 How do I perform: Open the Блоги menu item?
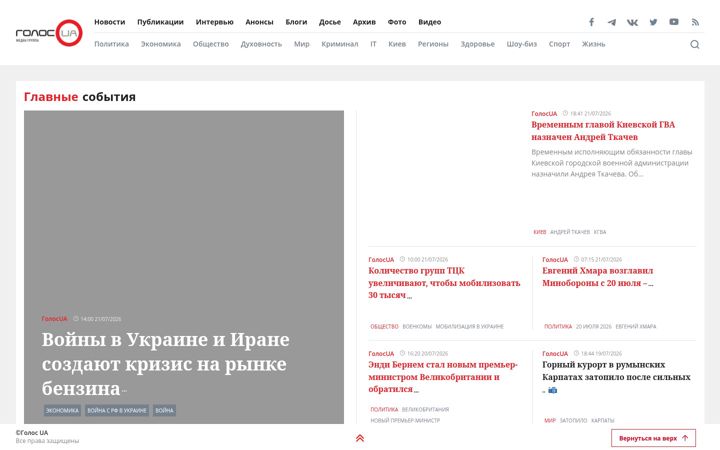[296, 22]
